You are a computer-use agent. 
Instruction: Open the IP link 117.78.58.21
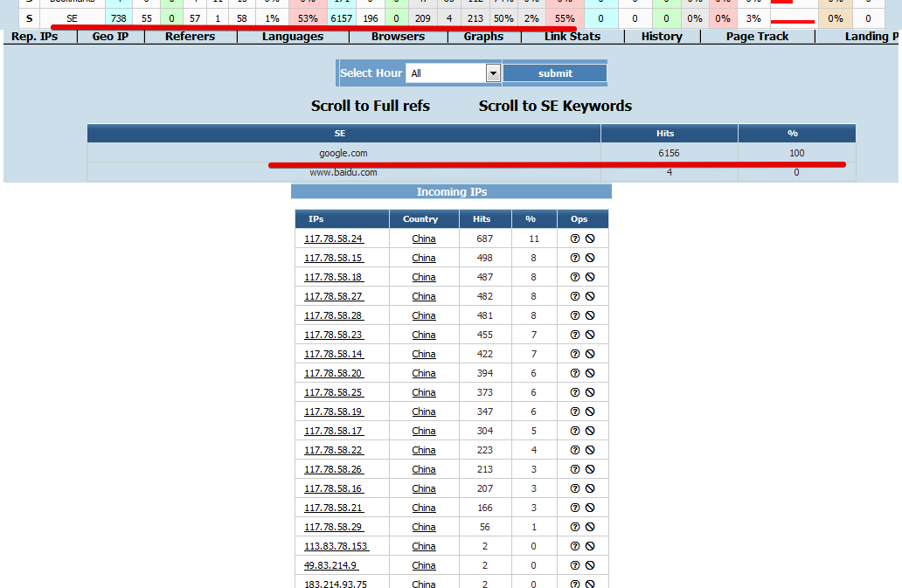point(334,508)
